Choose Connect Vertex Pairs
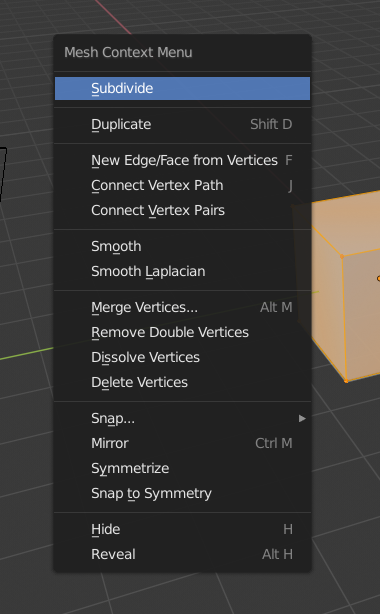The image size is (380, 614). tap(182, 210)
